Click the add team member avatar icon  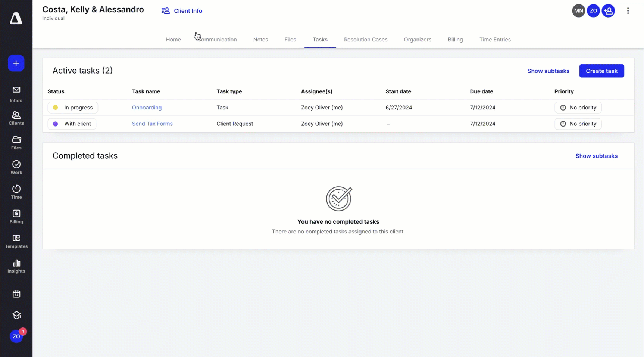[x=608, y=10]
